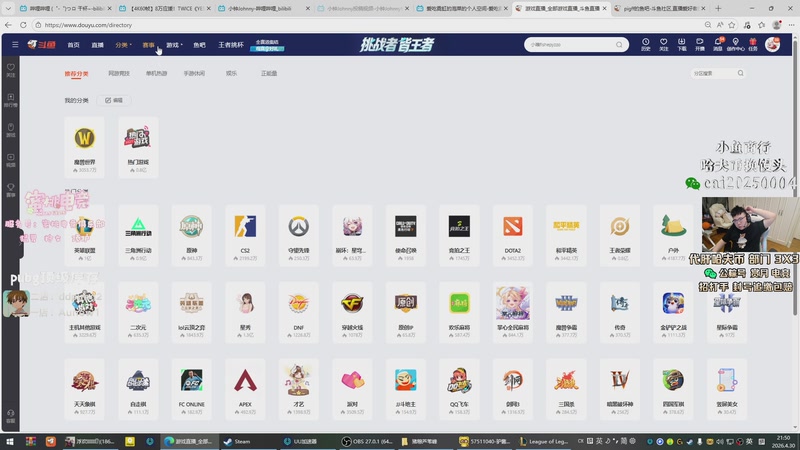Open the headset support icon at the sidebar bottom
800x450 pixels.
pos(11,416)
